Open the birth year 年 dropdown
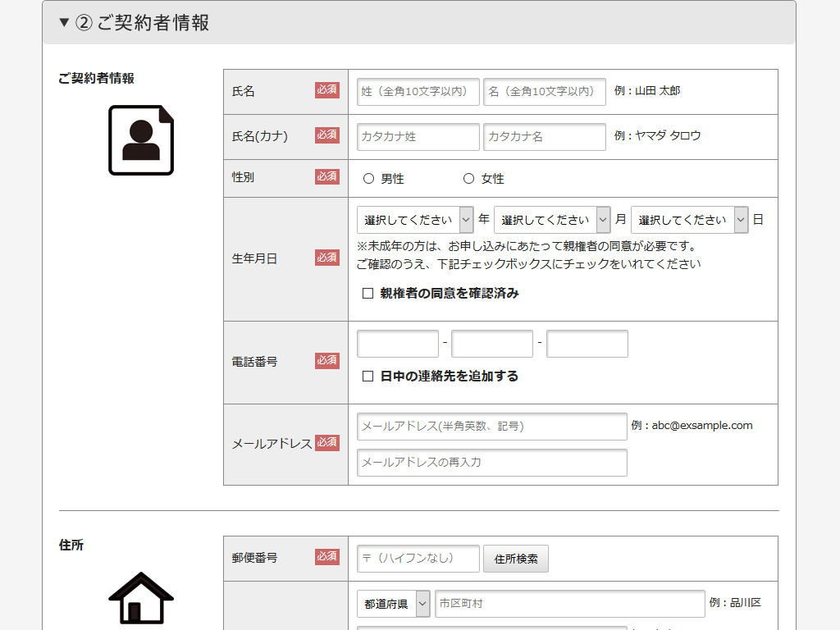The height and width of the screenshot is (630, 840). (x=415, y=220)
